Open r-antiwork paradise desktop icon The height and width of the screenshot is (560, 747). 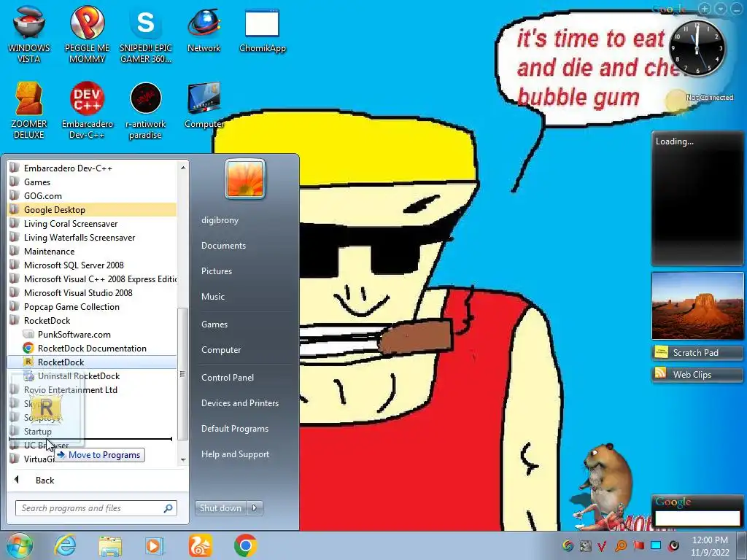pyautogui.click(x=146, y=111)
